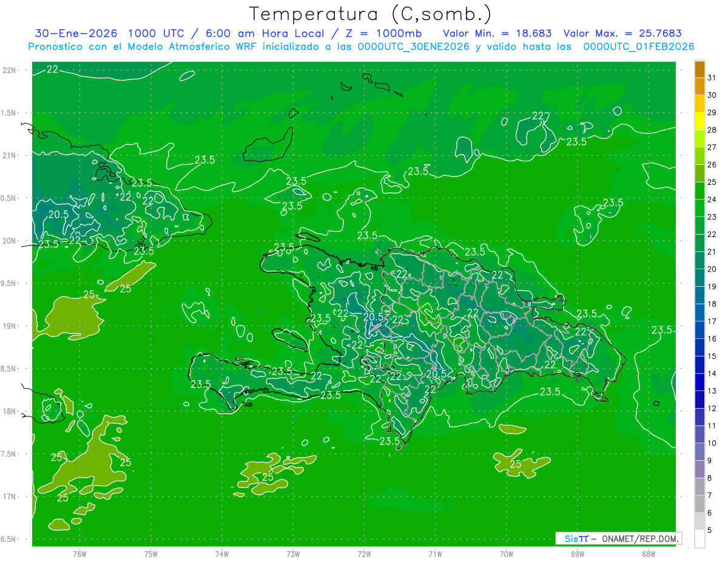The image size is (728, 562).
Task: Click legend value '18'
Action: (x=712, y=304)
